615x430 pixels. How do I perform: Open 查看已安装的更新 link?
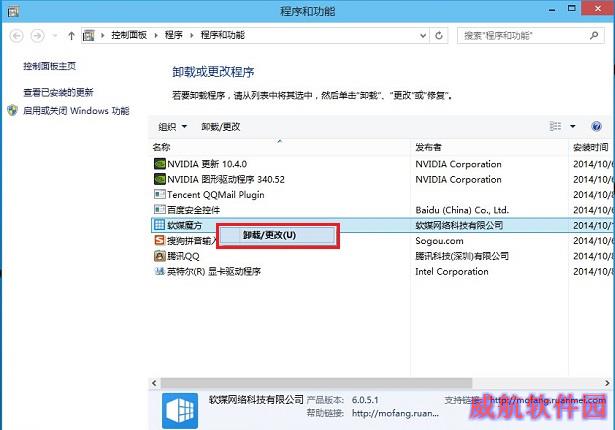pyautogui.click(x=58, y=92)
